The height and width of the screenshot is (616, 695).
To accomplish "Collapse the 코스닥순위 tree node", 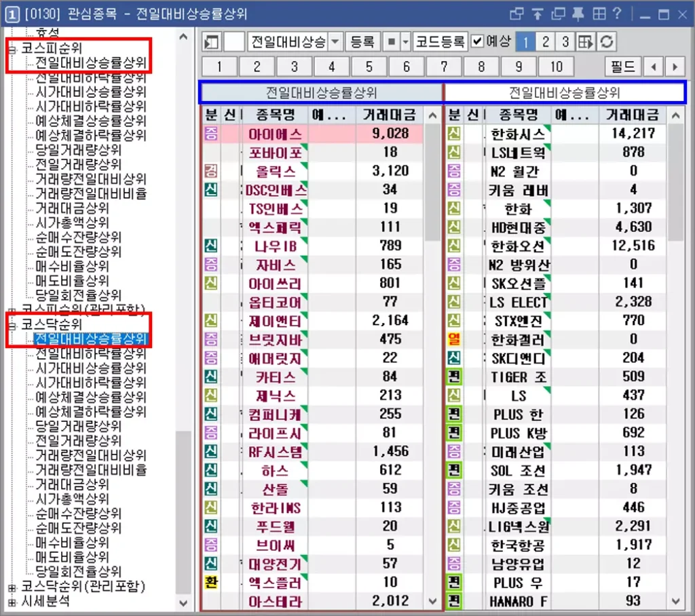I will coord(12,325).
